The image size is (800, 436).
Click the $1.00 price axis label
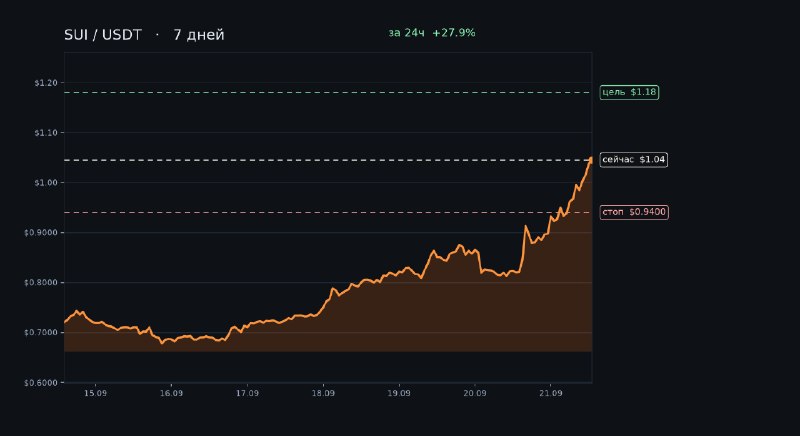pos(46,183)
